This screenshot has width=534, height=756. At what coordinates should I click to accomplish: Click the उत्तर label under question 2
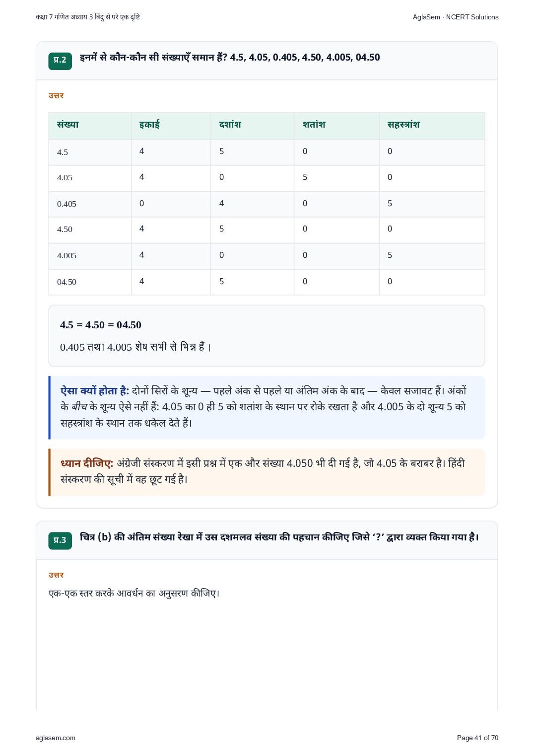click(56, 96)
